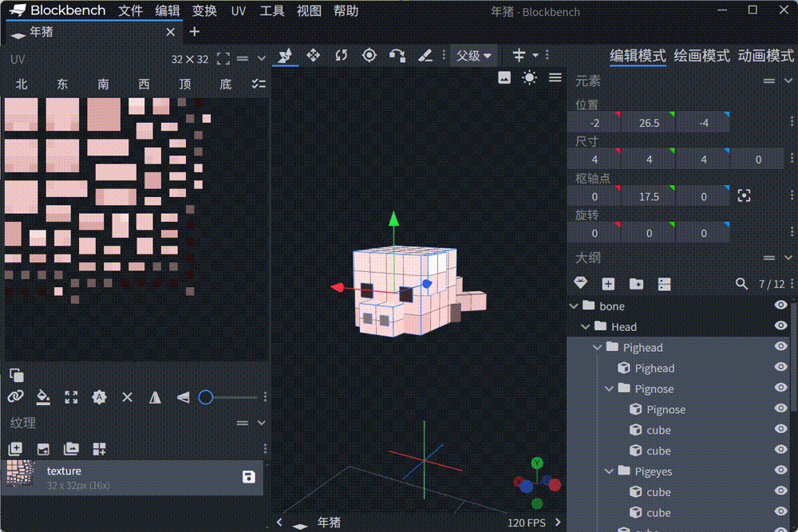Click the 位置 X input field showing -2
Screen dimensions: 798x532
point(594,123)
